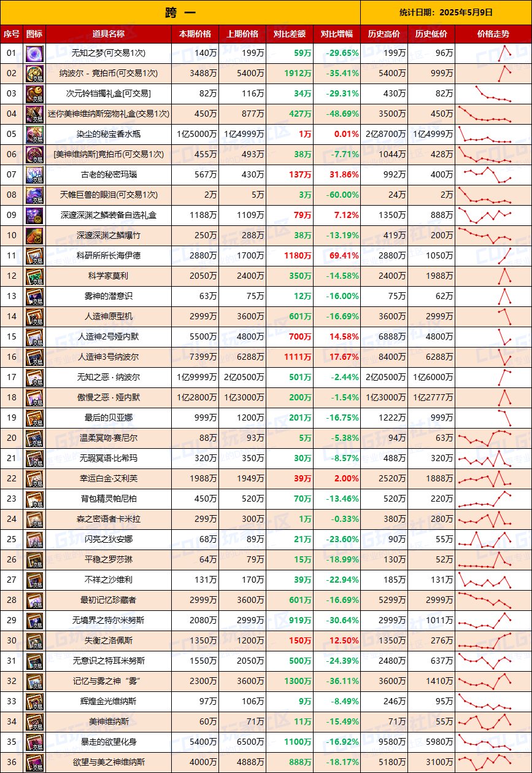Click the 最后的贝亚娜 card icon
Screen dimensions: 532x773
[34, 418]
